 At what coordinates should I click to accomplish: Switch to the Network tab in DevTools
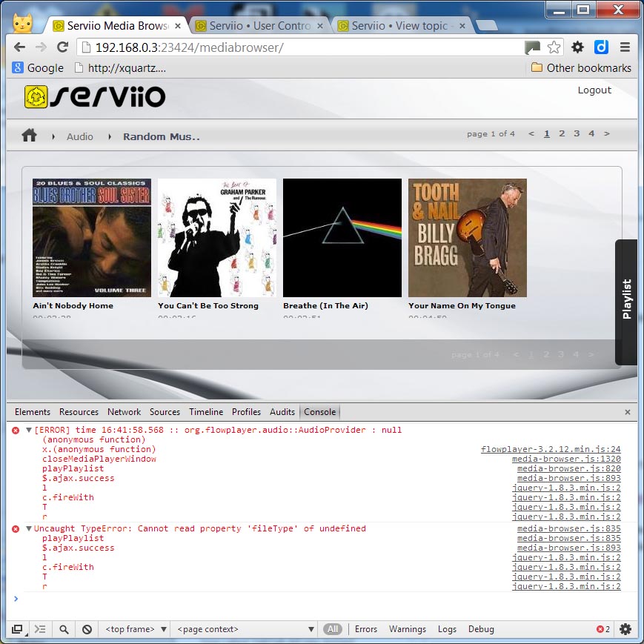coord(124,412)
